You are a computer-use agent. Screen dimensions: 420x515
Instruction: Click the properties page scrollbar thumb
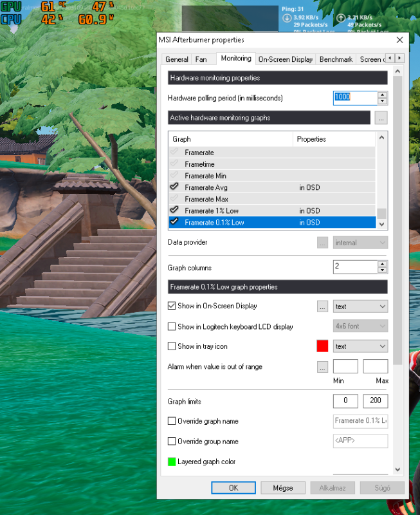click(x=397, y=220)
